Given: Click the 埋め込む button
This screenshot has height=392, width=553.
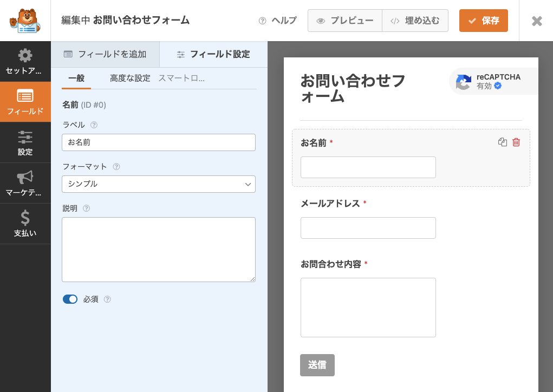Looking at the screenshot, I should point(415,21).
